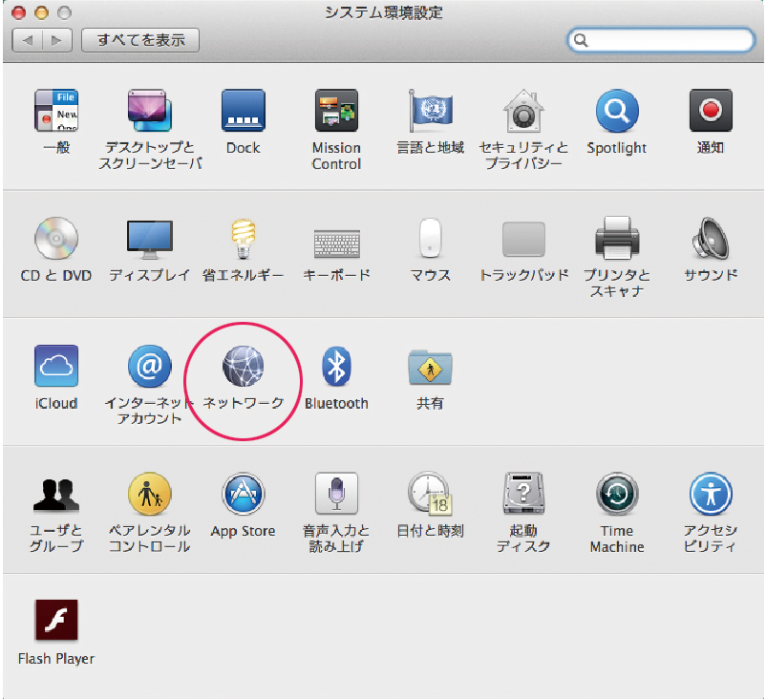Open マウス preferences
The height and width of the screenshot is (700, 766).
[430, 239]
